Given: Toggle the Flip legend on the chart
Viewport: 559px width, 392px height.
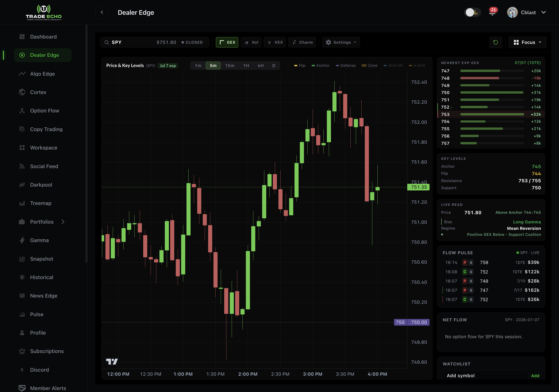Looking at the screenshot, I should [300, 66].
